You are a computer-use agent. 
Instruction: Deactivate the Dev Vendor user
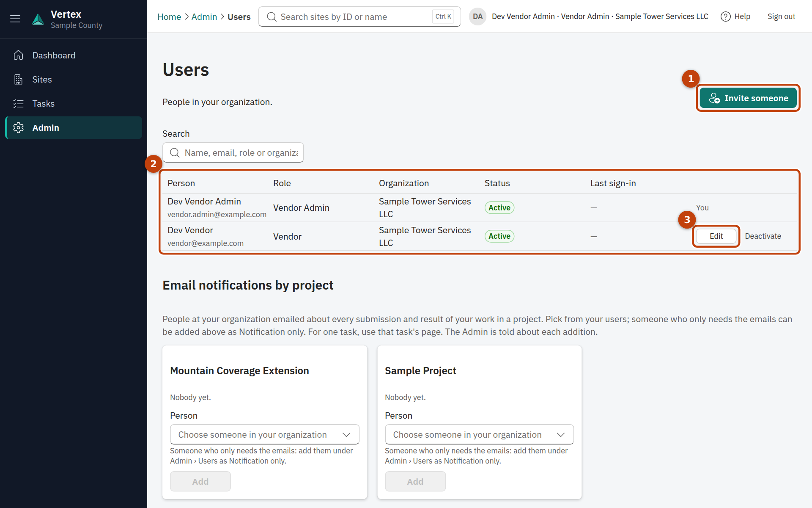763,236
